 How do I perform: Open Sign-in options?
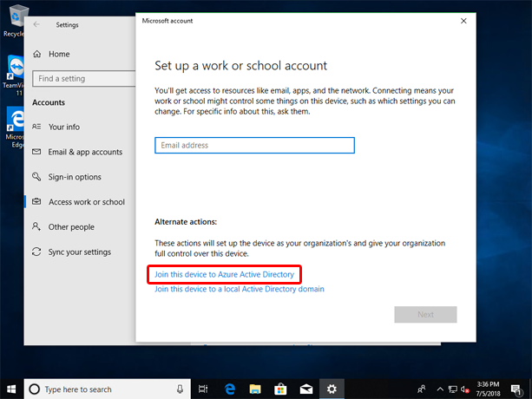[x=75, y=177]
